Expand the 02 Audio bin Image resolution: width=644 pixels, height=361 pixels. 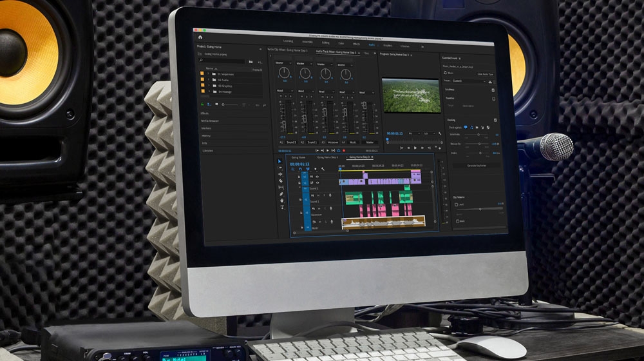click(209, 80)
